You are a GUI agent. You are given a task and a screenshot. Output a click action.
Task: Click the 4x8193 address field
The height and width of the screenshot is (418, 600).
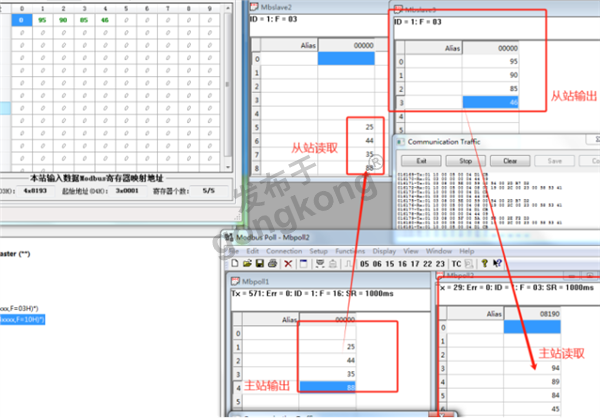(x=35, y=191)
